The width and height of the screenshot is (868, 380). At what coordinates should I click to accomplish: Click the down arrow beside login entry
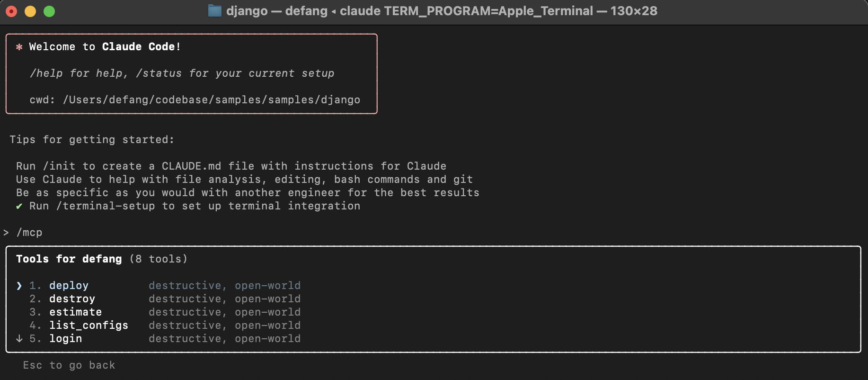click(x=19, y=338)
